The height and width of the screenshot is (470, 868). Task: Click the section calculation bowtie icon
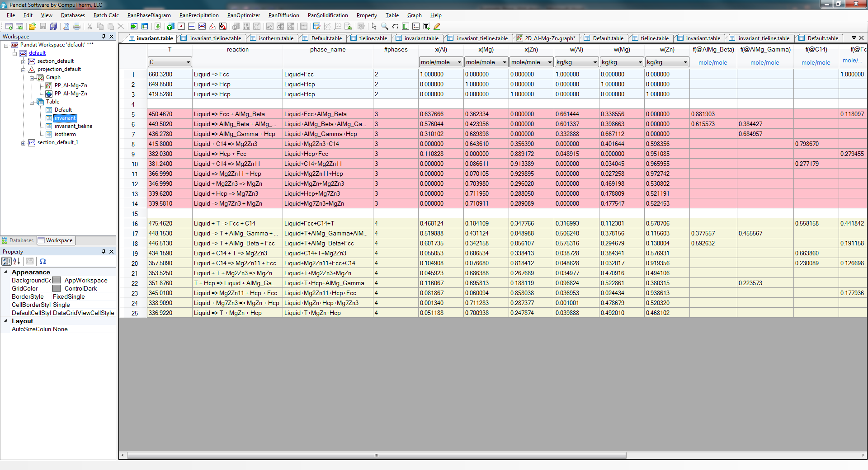[202, 27]
